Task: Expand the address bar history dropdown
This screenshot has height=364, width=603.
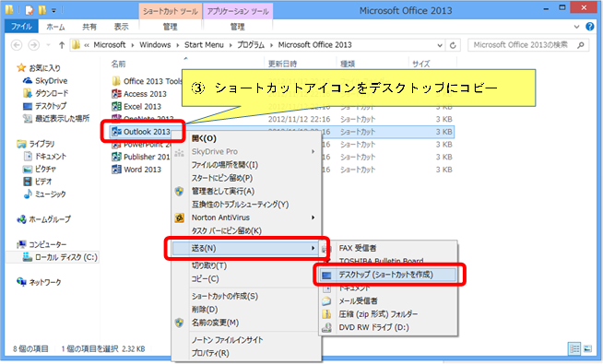Action: (440, 45)
